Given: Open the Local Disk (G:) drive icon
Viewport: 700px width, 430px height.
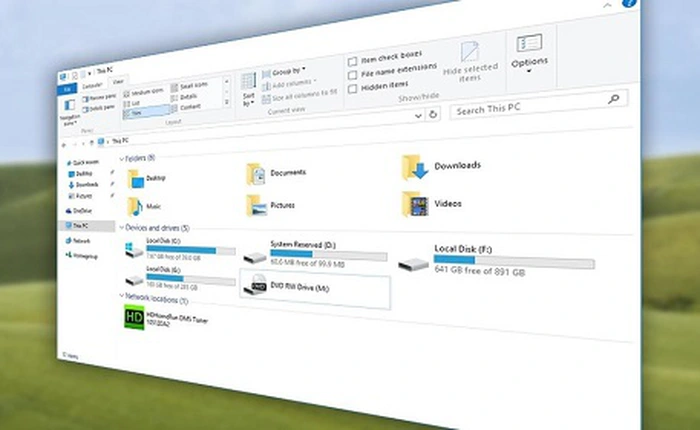Looking at the screenshot, I should tap(134, 280).
